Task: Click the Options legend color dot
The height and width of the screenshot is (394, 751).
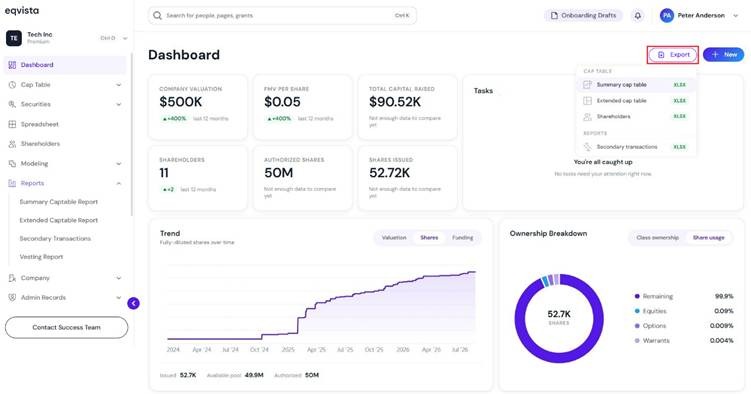Action: pyautogui.click(x=637, y=326)
